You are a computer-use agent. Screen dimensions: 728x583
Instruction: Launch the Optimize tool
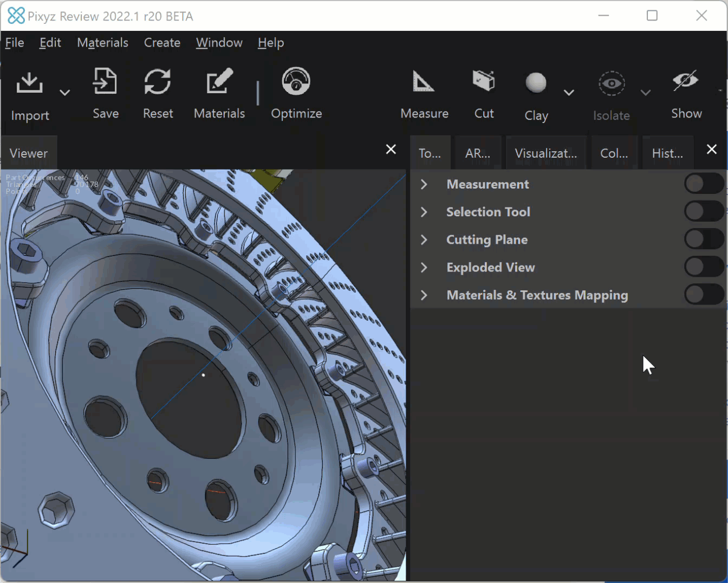[x=296, y=81]
